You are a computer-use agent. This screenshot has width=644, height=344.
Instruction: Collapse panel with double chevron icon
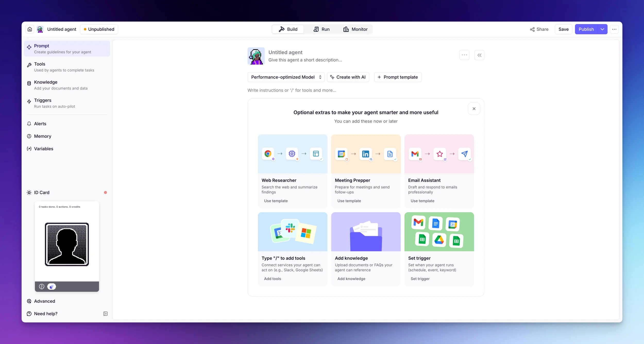point(479,55)
